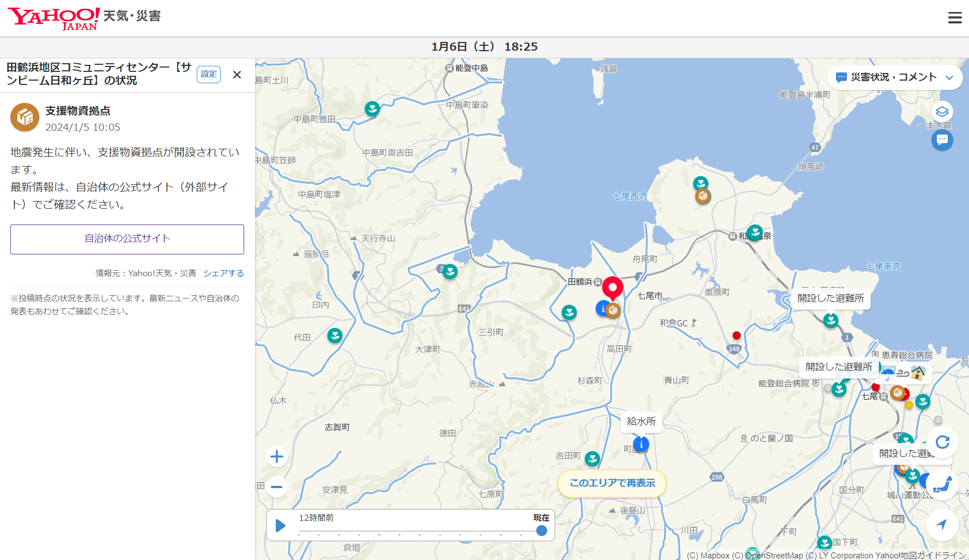Click supply depot marker below the red pin

coord(613,311)
